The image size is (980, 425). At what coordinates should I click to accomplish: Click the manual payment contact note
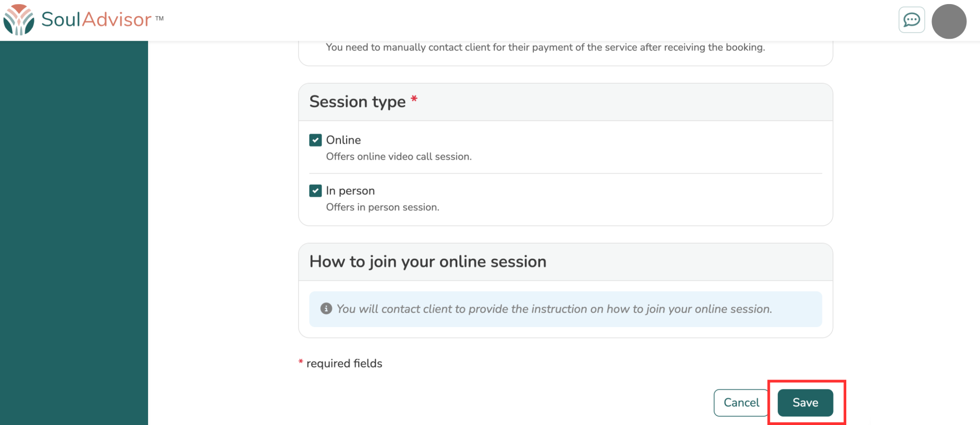pyautogui.click(x=545, y=47)
